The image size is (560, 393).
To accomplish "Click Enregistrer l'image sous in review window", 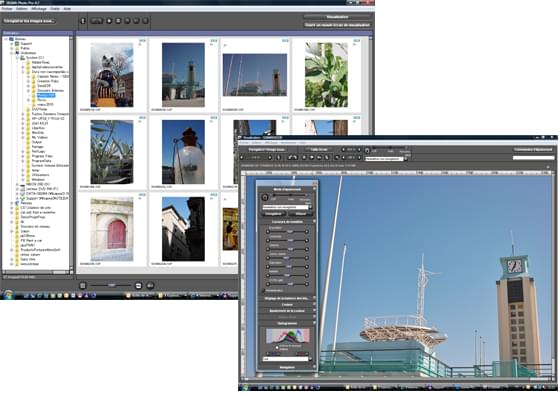I will [x=267, y=149].
